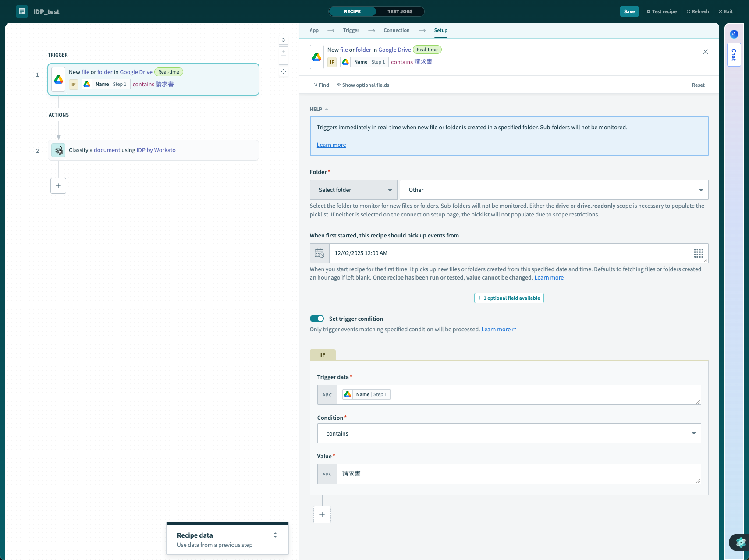Edit the Value field containing 請求書
Image resolution: width=749 pixels, height=560 pixels.
(x=518, y=474)
